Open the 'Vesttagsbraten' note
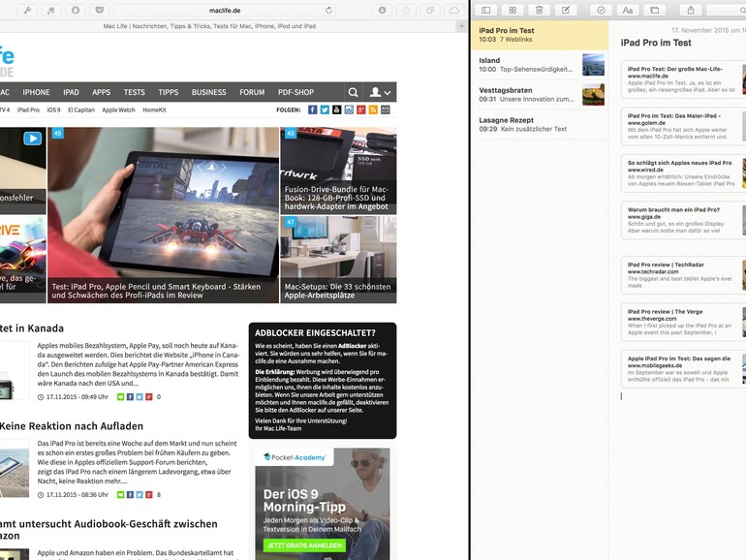 pos(540,95)
